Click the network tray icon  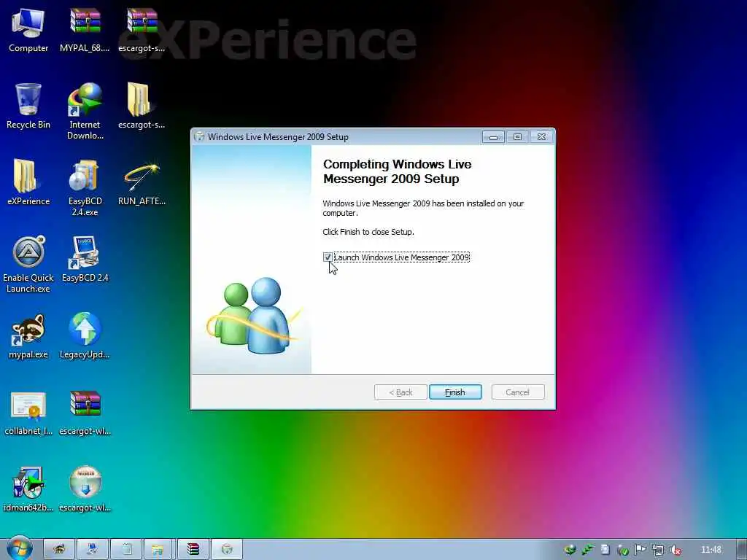(x=658, y=550)
